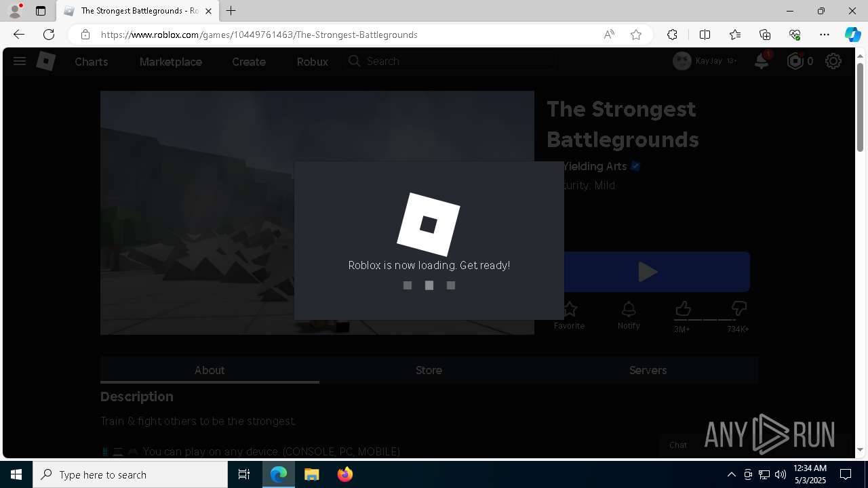This screenshot has height=488, width=868.
Task: Open the KayJay avatar profile
Action: click(682, 61)
